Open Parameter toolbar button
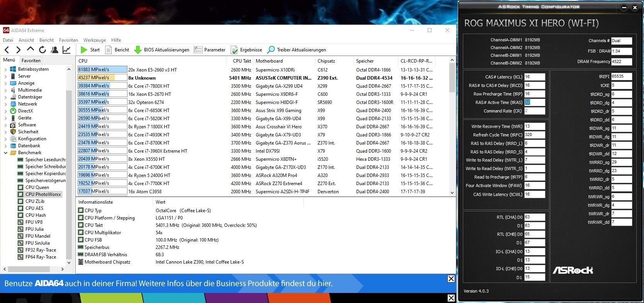Image resolution: width=644 pixels, height=303 pixels. [x=209, y=49]
